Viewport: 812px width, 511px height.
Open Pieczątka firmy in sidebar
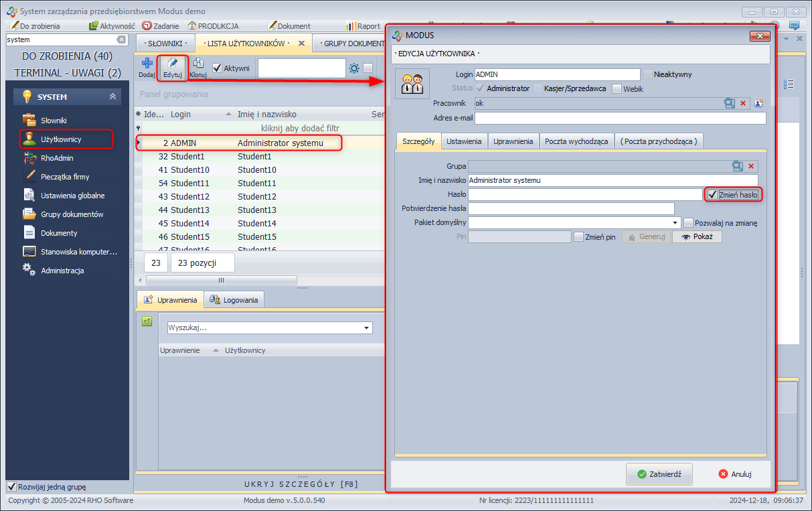point(65,177)
